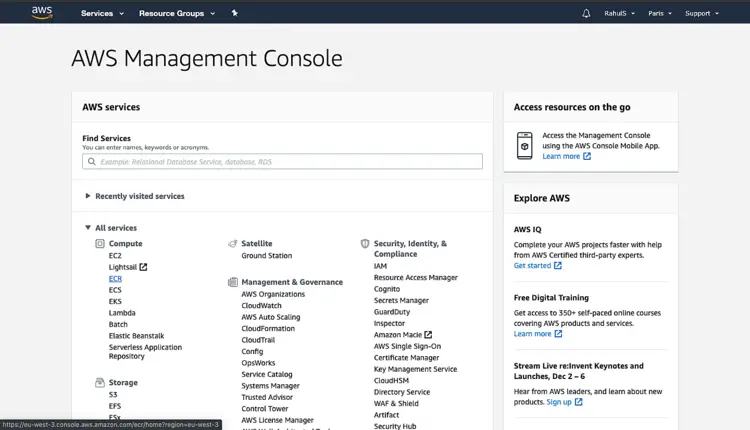The height and width of the screenshot is (430, 750).
Task: Open the IAM service
Action: coord(380,266)
